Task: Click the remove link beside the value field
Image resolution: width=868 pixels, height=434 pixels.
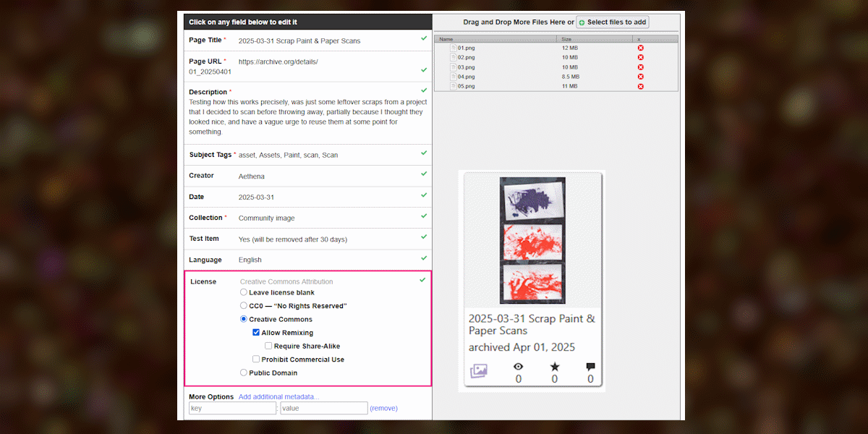Action: [x=383, y=408]
